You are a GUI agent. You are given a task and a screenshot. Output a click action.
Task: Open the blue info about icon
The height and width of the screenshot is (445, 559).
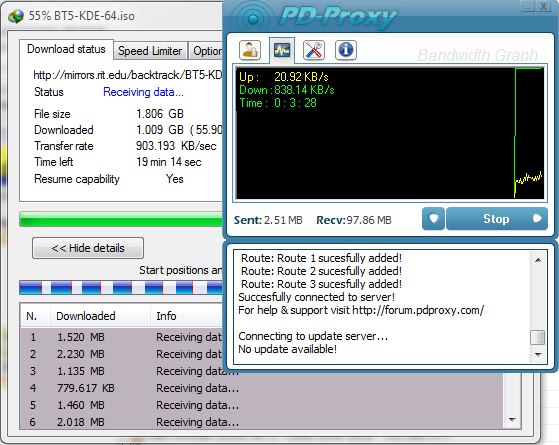345,50
